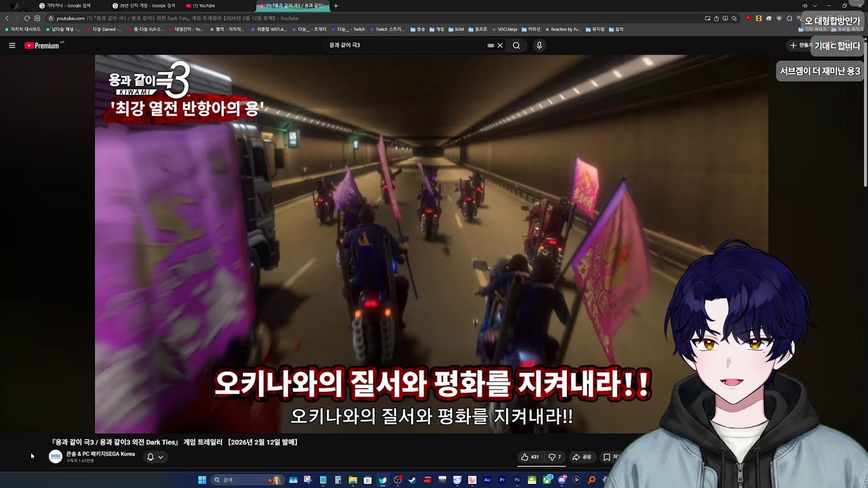This screenshot has width=868, height=488.
Task: Clear the YouTube search text with X
Action: point(500,45)
